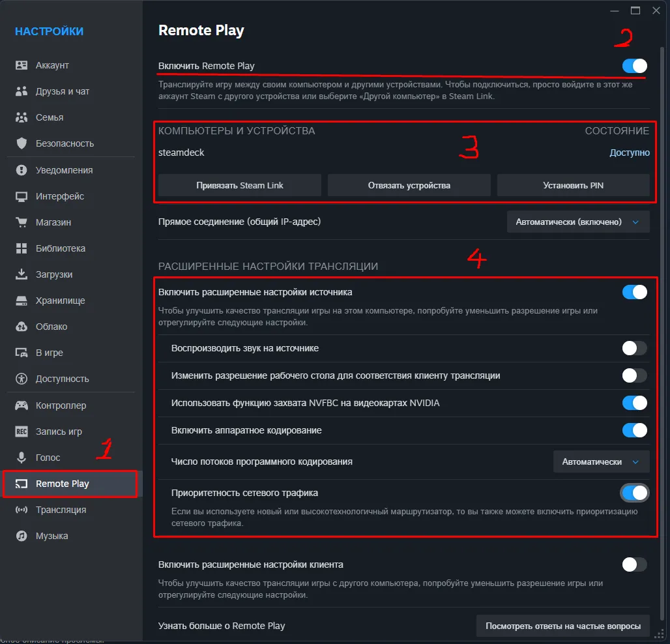
Task: Open Посмотреть ответы на частые вопросы
Action: 562,626
